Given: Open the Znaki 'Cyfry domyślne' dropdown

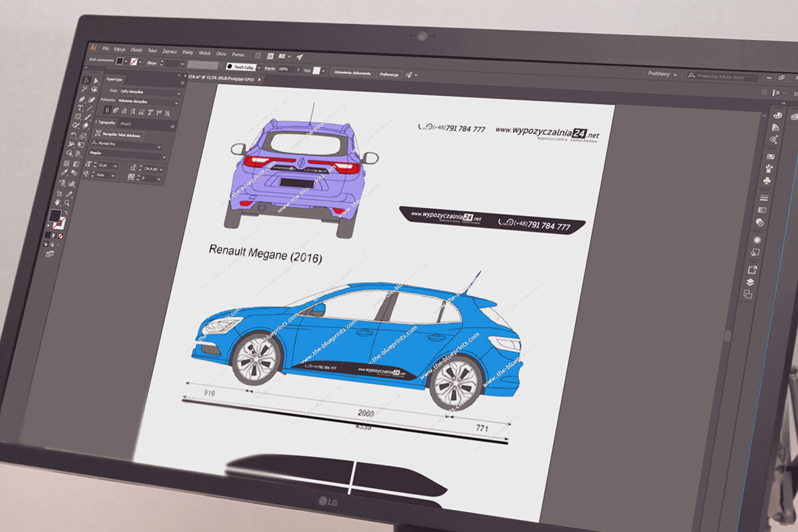Looking at the screenshot, I should (x=150, y=93).
